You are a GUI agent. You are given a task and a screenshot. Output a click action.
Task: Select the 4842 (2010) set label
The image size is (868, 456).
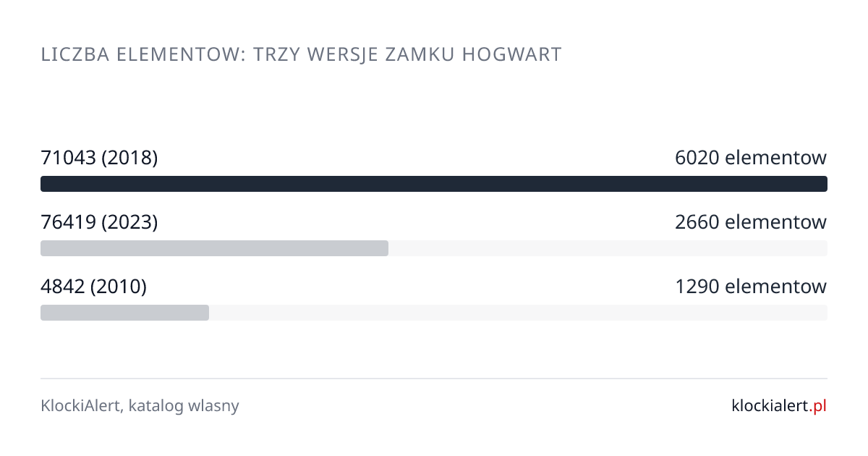tap(94, 287)
